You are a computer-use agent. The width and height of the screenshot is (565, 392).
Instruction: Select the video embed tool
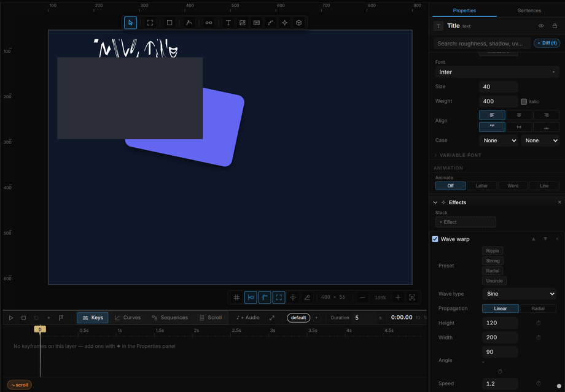[257, 23]
